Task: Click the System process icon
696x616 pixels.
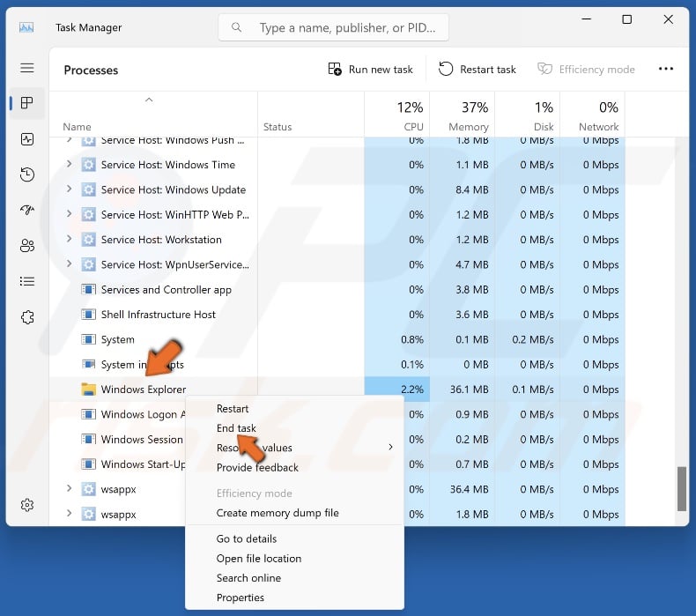Action: pyautogui.click(x=88, y=340)
